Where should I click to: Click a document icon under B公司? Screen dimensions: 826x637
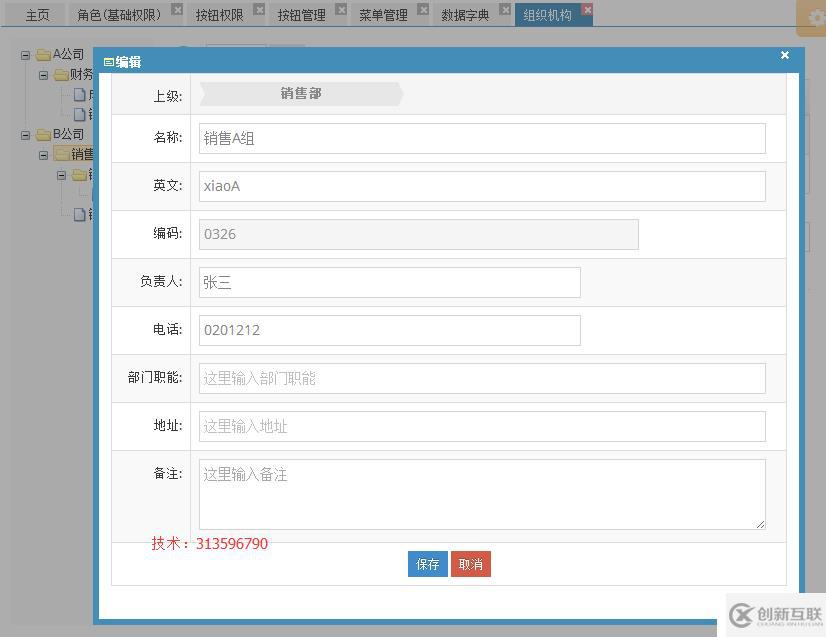pos(78,214)
